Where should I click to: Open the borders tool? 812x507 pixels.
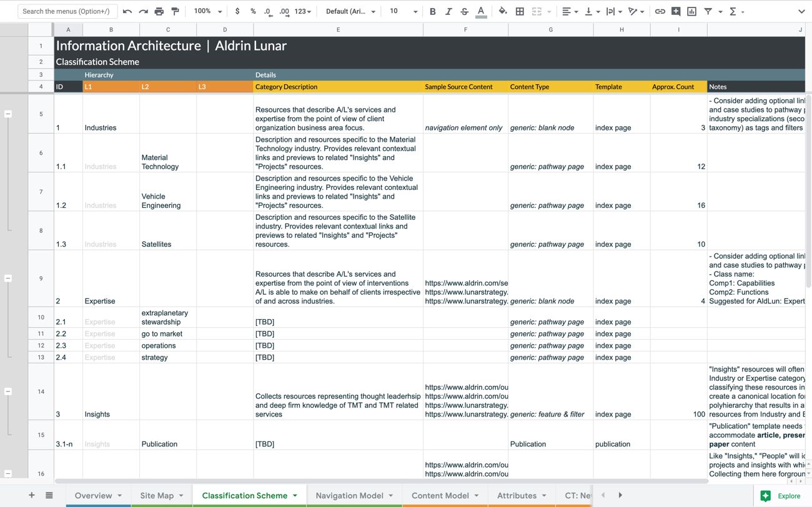[x=520, y=11]
